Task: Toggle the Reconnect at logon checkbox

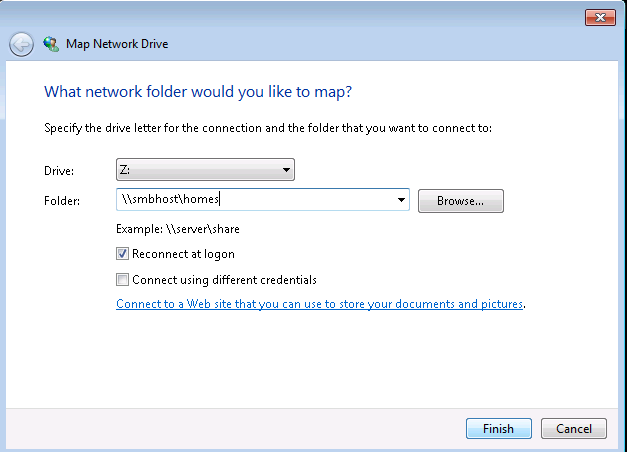Action: click(x=123, y=254)
